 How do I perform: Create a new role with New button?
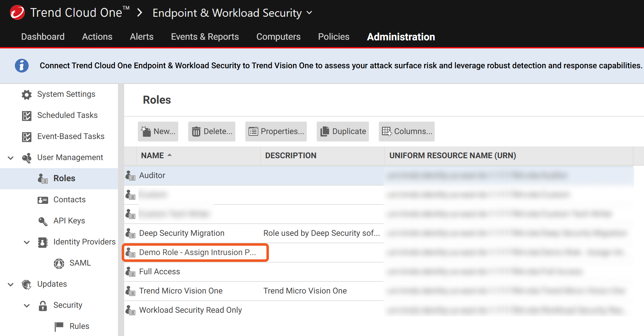158,132
